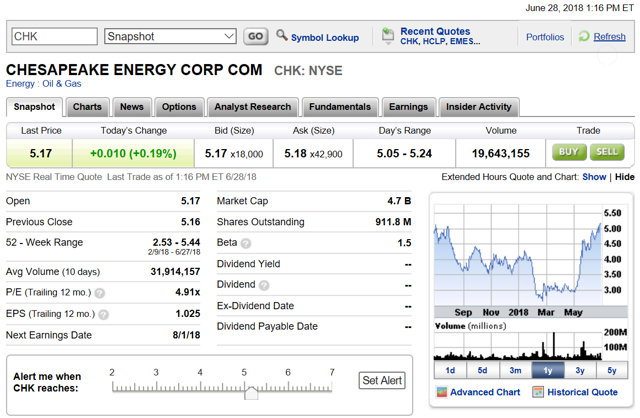Click the Set Alert button

click(382, 380)
